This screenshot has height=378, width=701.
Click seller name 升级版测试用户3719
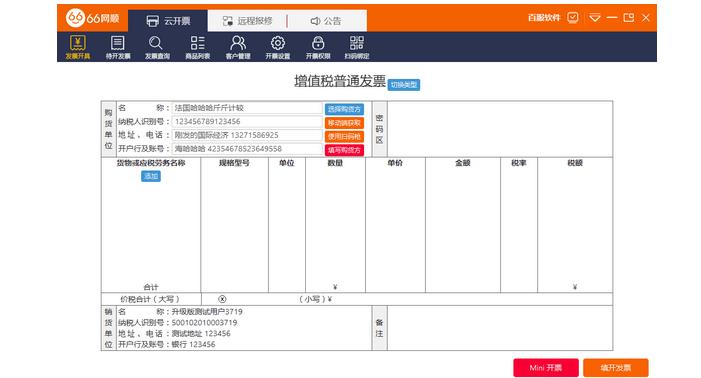click(207, 311)
